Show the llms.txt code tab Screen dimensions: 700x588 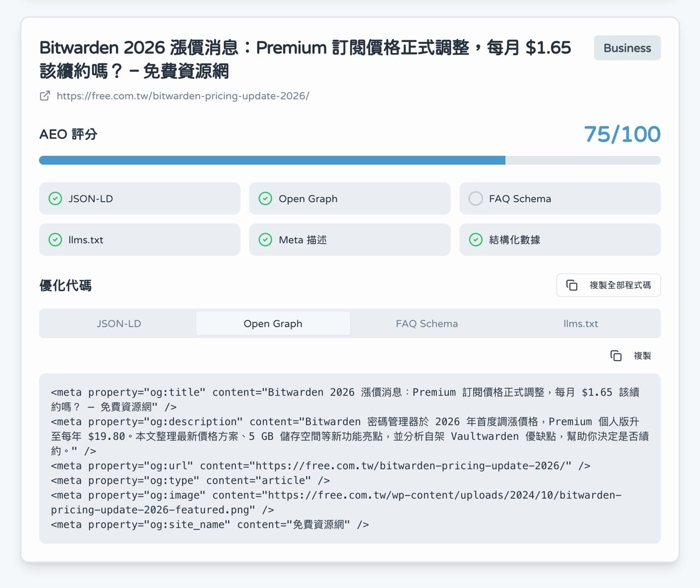(580, 324)
